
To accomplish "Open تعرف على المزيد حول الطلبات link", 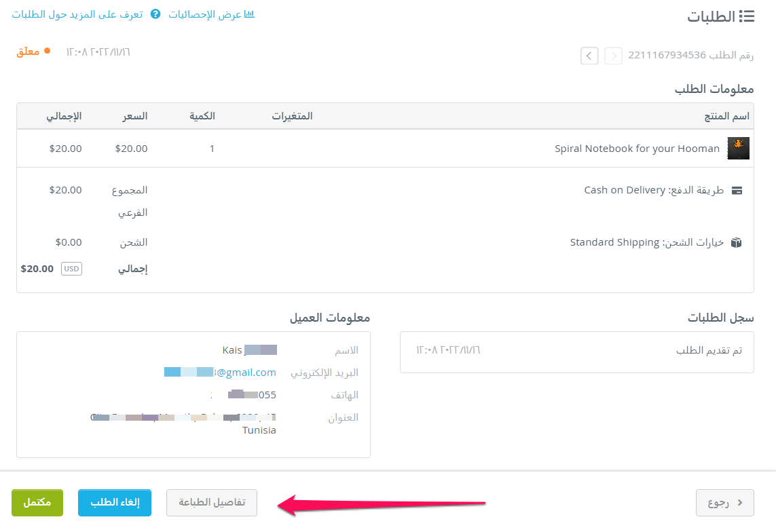I will [x=77, y=14].
